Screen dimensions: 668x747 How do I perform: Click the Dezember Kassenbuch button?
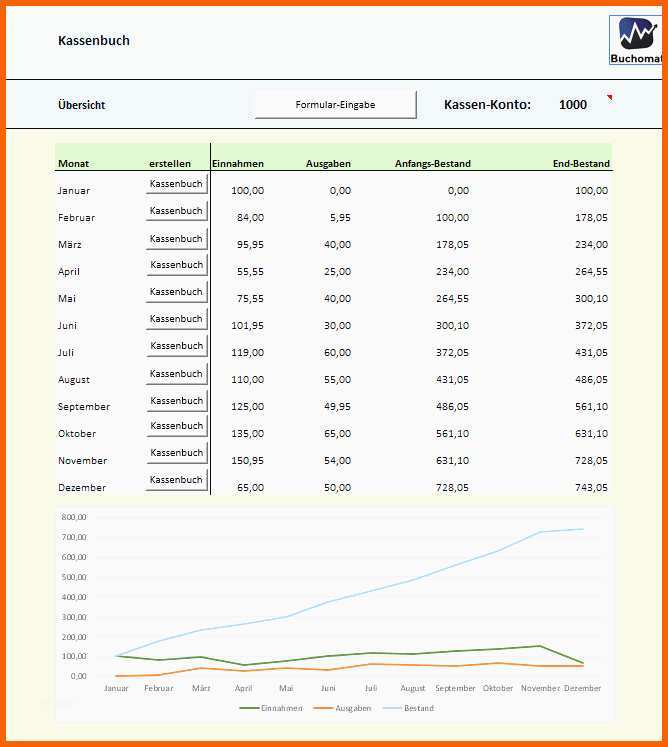coord(176,481)
